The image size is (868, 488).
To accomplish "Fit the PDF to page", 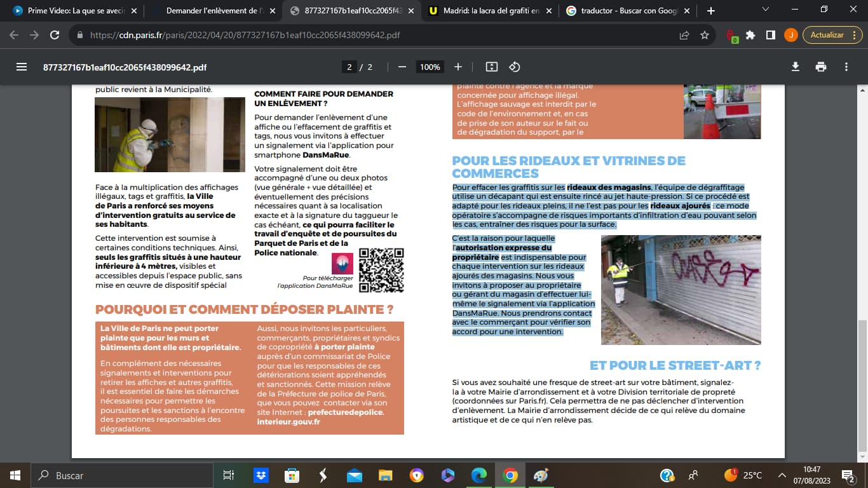I will click(x=491, y=67).
